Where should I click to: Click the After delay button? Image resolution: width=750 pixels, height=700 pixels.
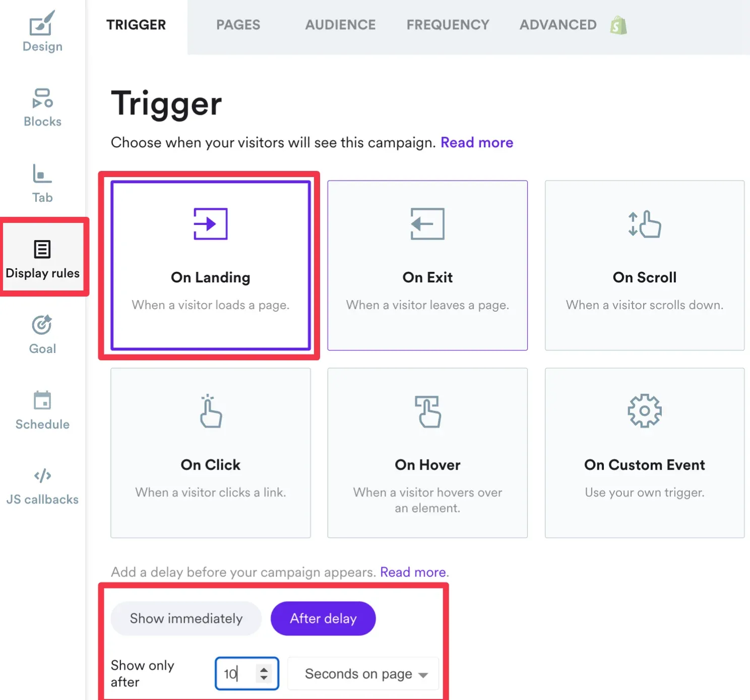323,618
